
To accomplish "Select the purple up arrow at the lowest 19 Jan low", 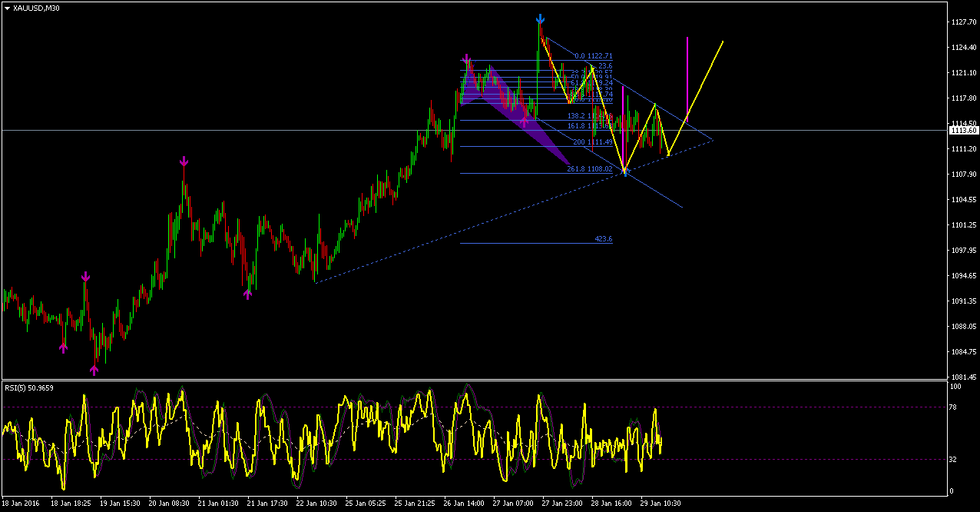I will 94,371.
